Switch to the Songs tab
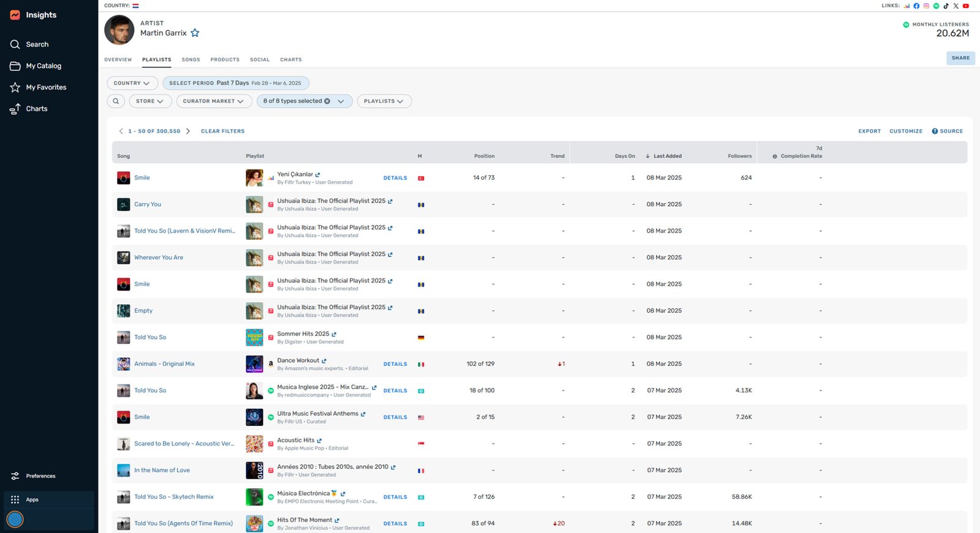 point(190,60)
